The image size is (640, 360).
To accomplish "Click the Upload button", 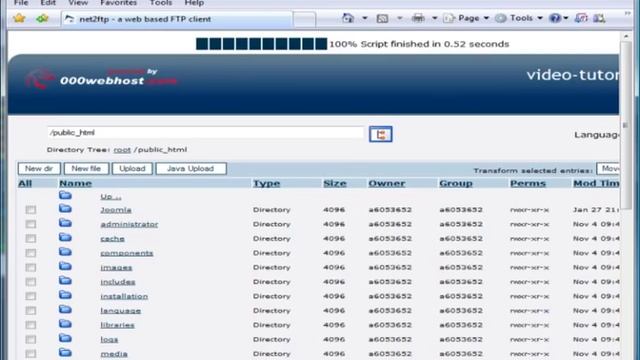I will (132, 169).
